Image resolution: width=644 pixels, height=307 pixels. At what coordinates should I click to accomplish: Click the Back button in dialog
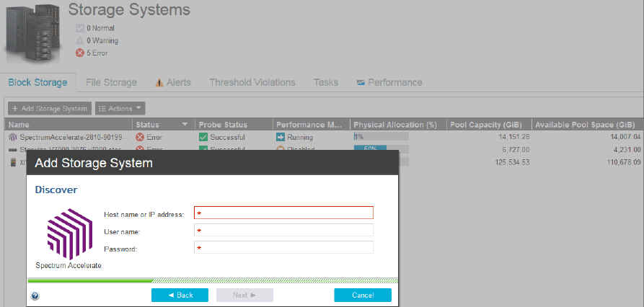(x=180, y=295)
